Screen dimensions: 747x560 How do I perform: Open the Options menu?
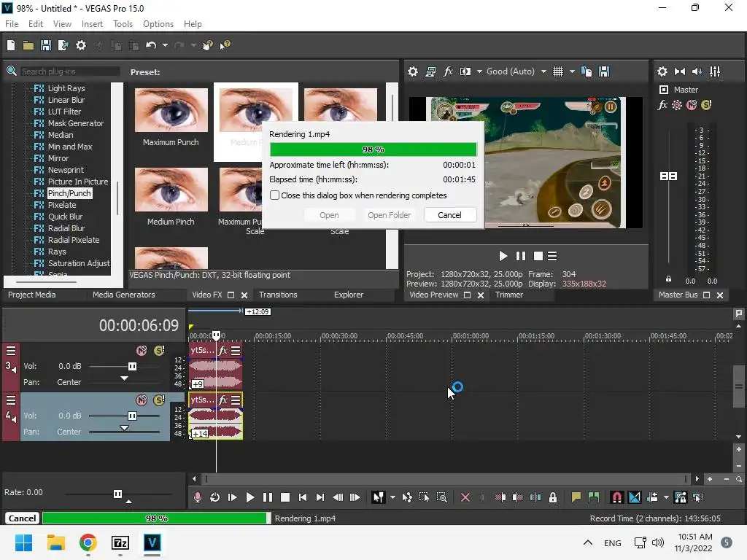(x=158, y=24)
